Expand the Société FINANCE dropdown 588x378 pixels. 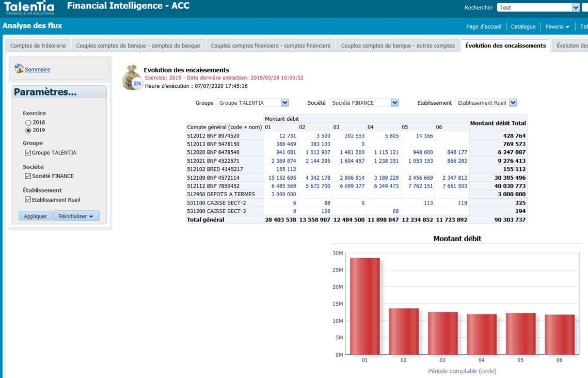coord(394,103)
